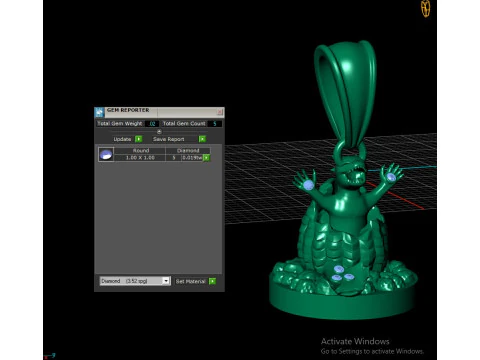This screenshot has height=360, width=480.
Task: Collapse the Gem Reporter header with the small arrow
Action: [159, 131]
